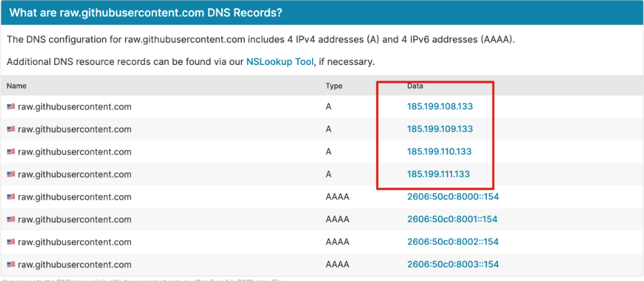Click flag icon in first AAAA row

click(11, 197)
